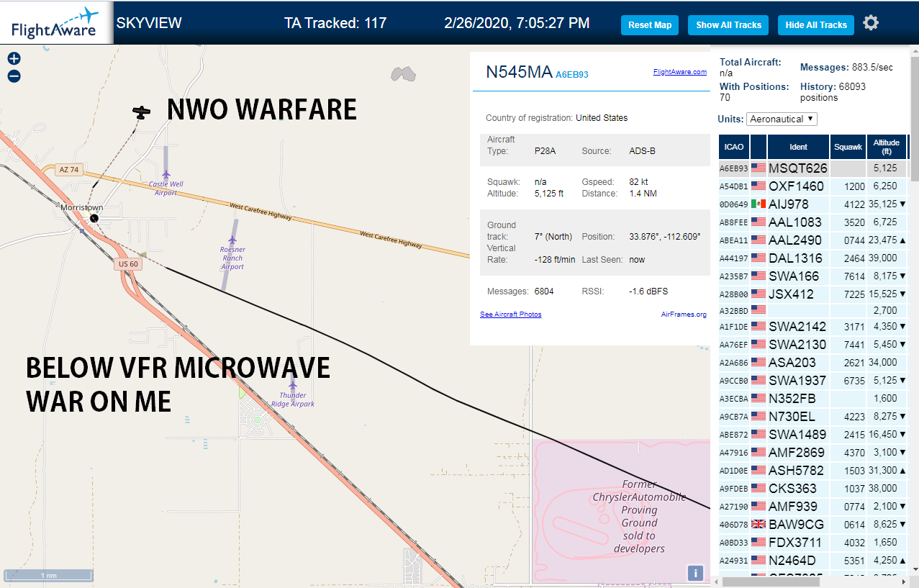
Task: Select the A32BBD row with altitude 2,700
Action: 813,309
